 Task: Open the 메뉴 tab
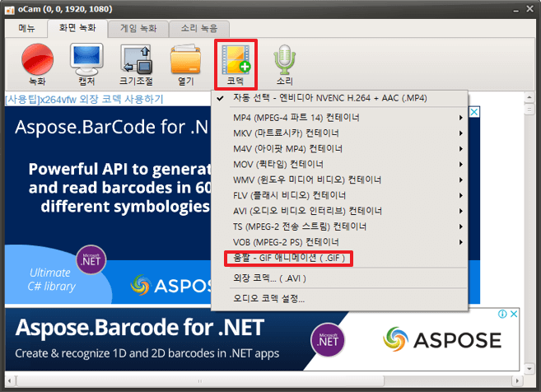(26, 28)
